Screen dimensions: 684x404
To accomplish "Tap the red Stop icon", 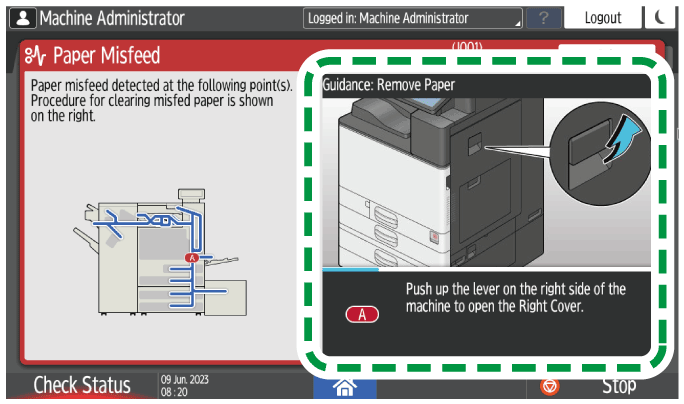I will pyautogui.click(x=550, y=387).
